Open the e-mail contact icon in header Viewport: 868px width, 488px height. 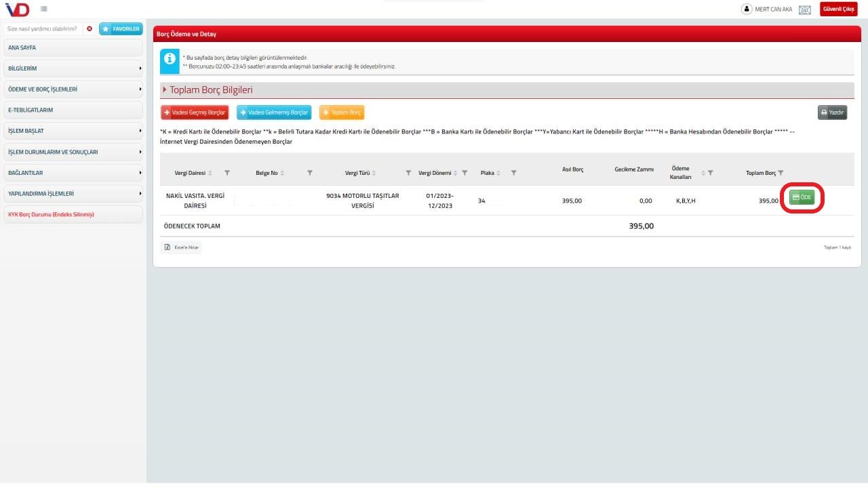click(805, 9)
